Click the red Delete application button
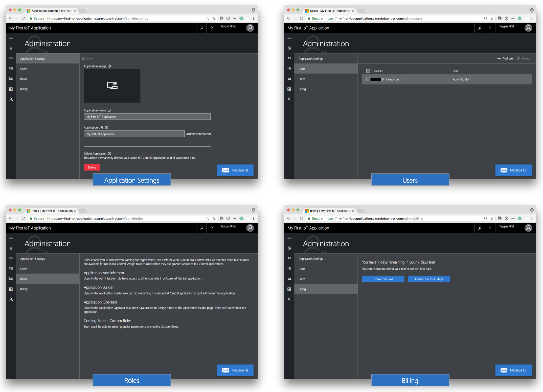543x392 pixels. pyautogui.click(x=92, y=167)
